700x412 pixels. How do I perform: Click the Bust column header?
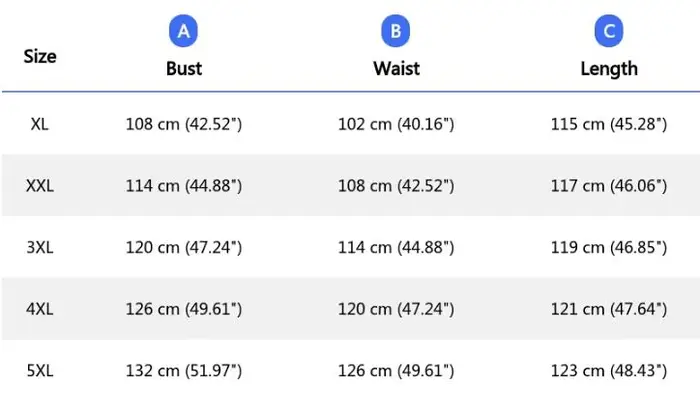pos(184,68)
